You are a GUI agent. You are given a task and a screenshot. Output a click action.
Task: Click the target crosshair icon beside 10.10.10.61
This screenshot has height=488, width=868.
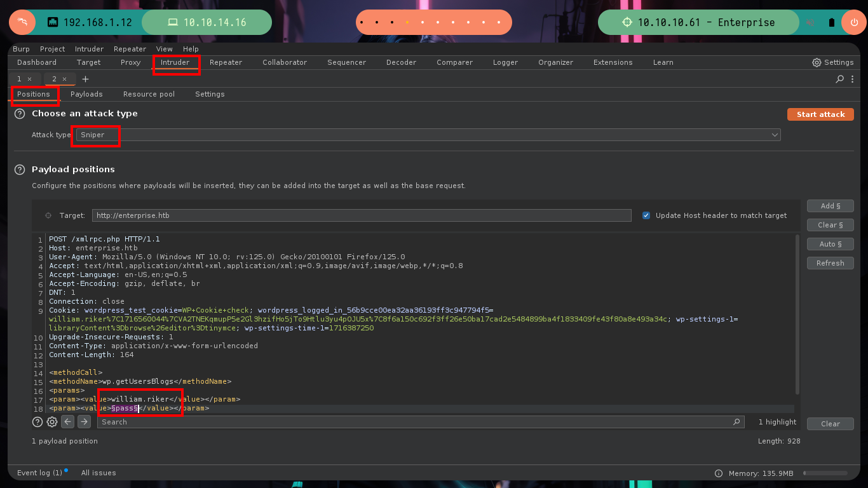click(627, 22)
